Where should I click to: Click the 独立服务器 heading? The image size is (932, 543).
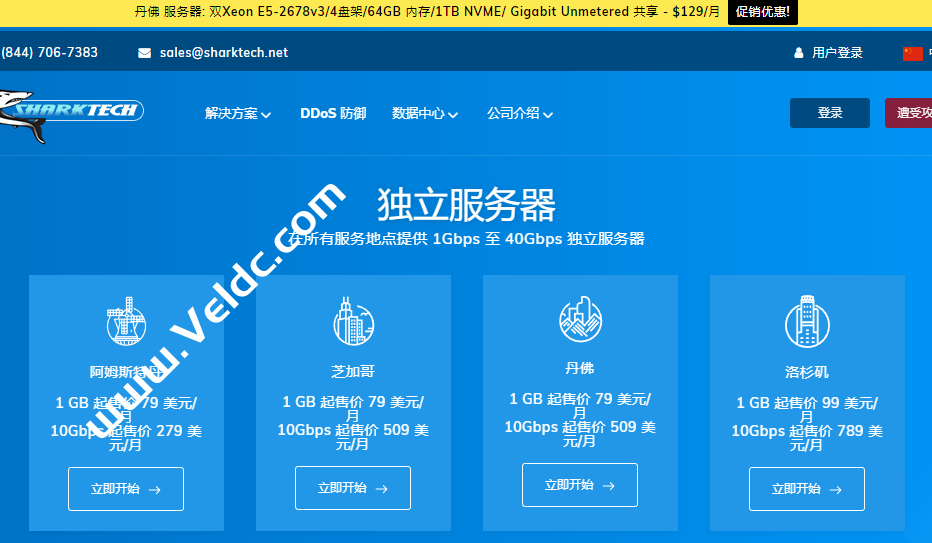coord(467,205)
